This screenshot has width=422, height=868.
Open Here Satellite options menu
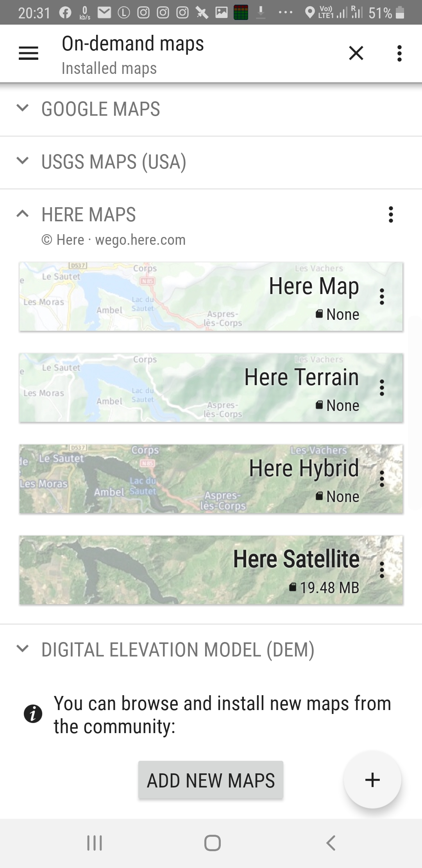[x=382, y=570]
